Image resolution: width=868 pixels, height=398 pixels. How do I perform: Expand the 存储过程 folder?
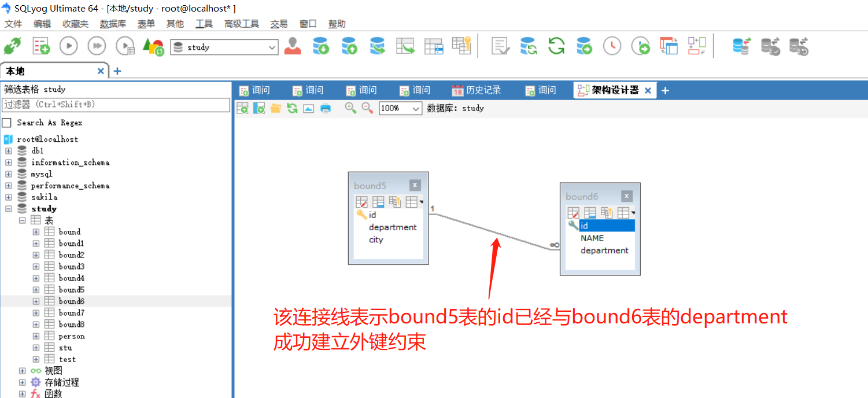coord(22,382)
